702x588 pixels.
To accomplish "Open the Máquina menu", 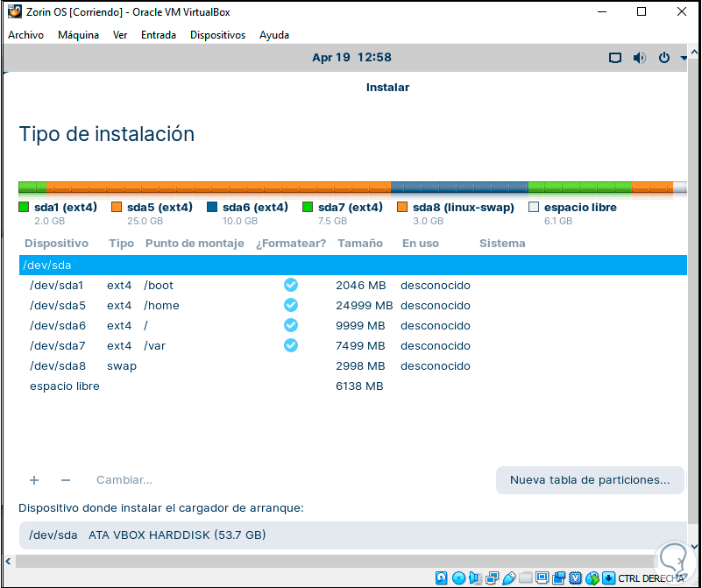I will pyautogui.click(x=78, y=35).
